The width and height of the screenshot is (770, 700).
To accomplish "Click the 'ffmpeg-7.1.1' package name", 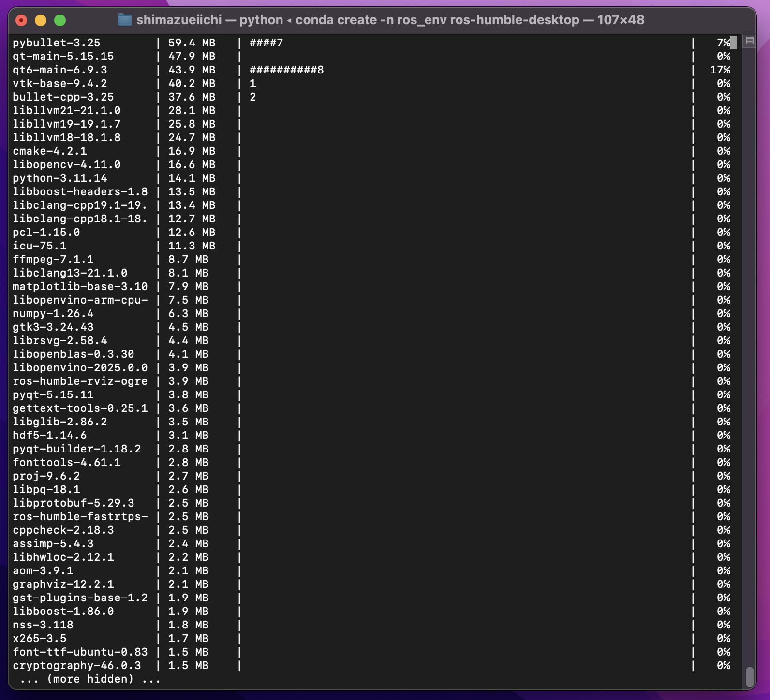I will (53, 260).
